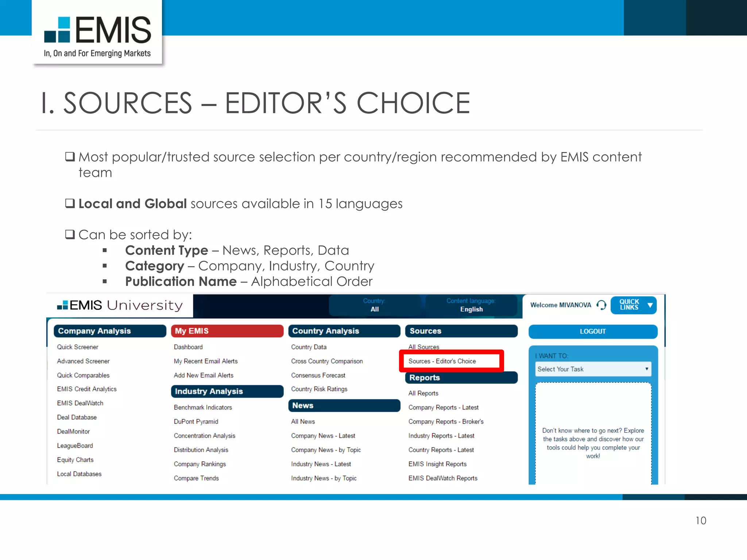Open the Country: All selector

[x=375, y=305]
